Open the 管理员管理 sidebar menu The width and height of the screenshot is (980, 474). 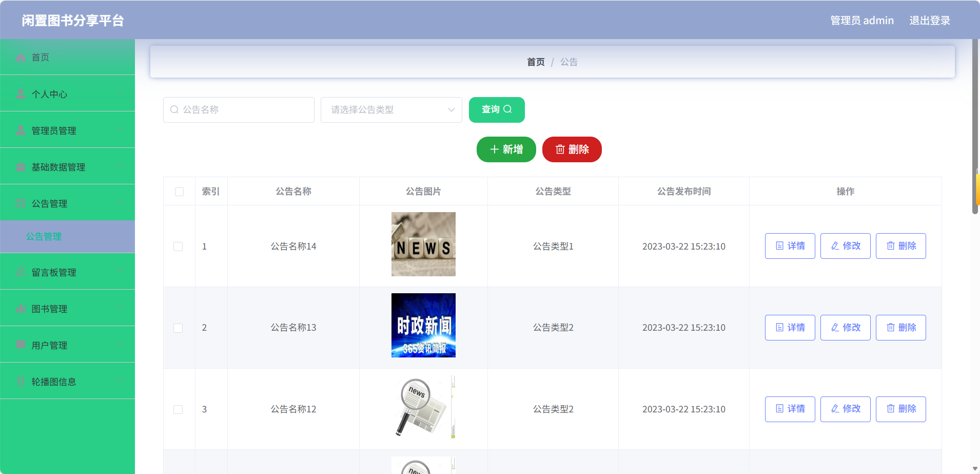pyautogui.click(x=67, y=130)
